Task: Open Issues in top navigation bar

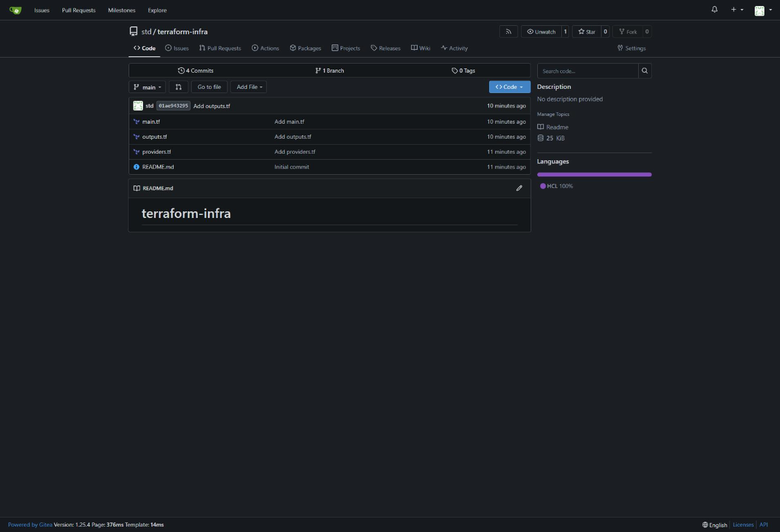Action: click(42, 10)
